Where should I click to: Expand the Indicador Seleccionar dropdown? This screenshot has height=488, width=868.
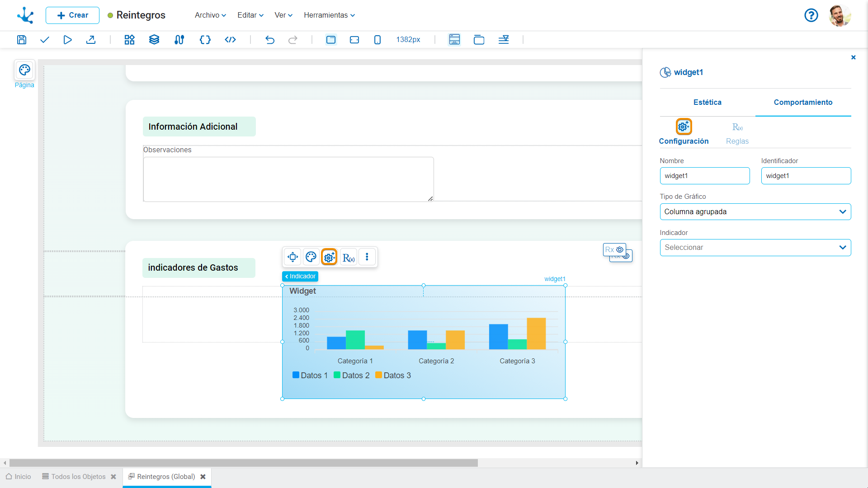[x=755, y=248]
